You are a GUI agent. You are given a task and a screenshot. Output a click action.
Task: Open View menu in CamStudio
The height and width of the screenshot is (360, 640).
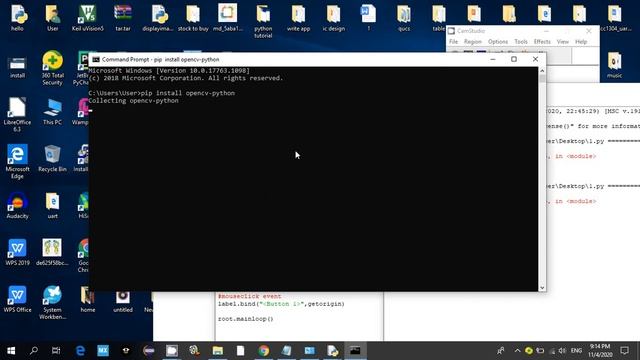pyautogui.click(x=562, y=42)
